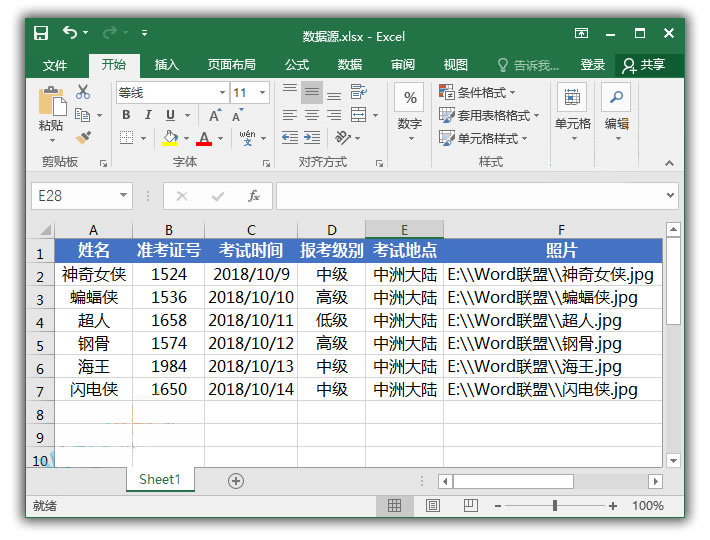710x540 pixels.
Task: Toggle underline formatting
Action: click(170, 115)
